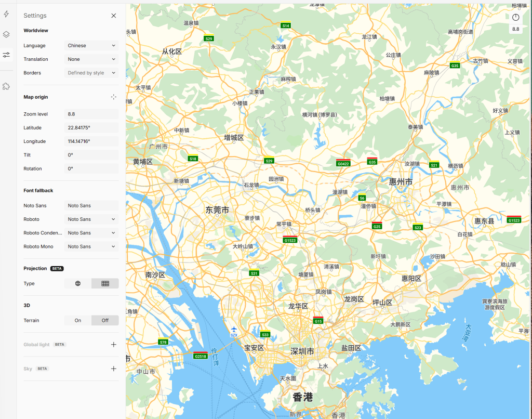This screenshot has height=419, width=532.
Task: Click the compass reset icon on map
Action: coord(515,18)
